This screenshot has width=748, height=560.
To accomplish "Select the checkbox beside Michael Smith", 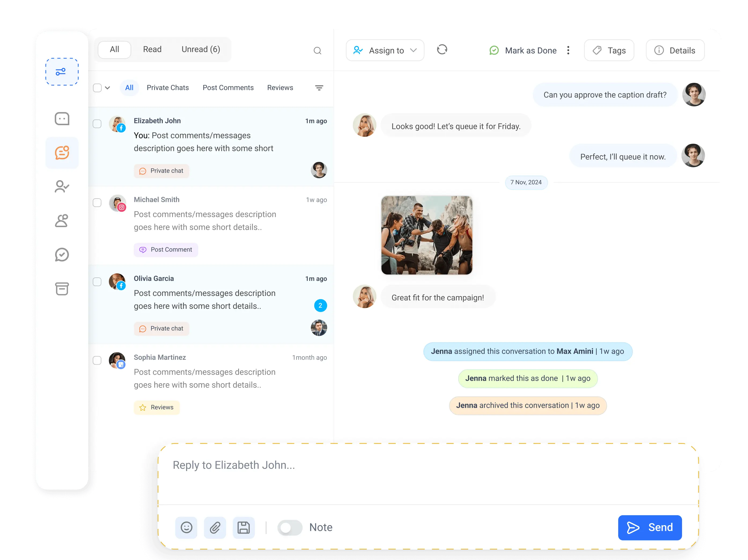I will tap(97, 203).
